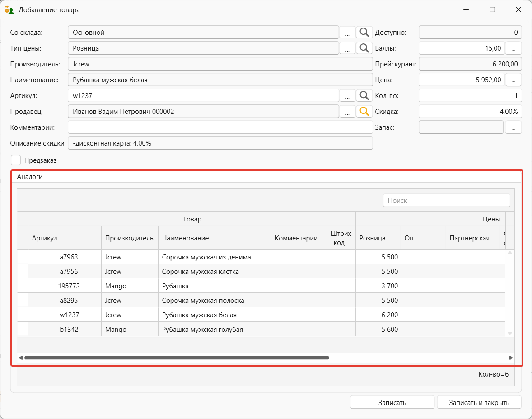Viewport: 532px width, 419px height.
Task: Click the magnifier icon next to Со склада
Action: (364, 33)
